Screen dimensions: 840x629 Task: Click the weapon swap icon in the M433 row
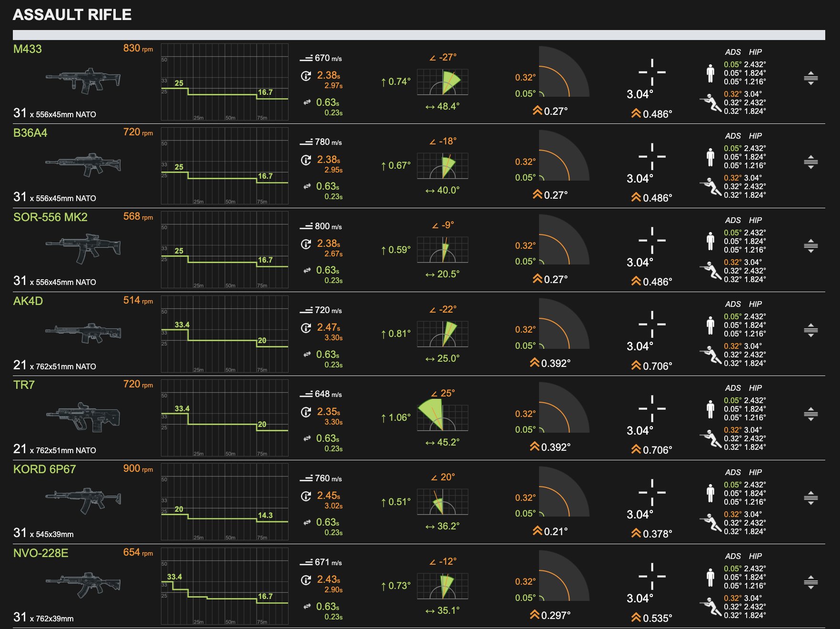tap(307, 102)
